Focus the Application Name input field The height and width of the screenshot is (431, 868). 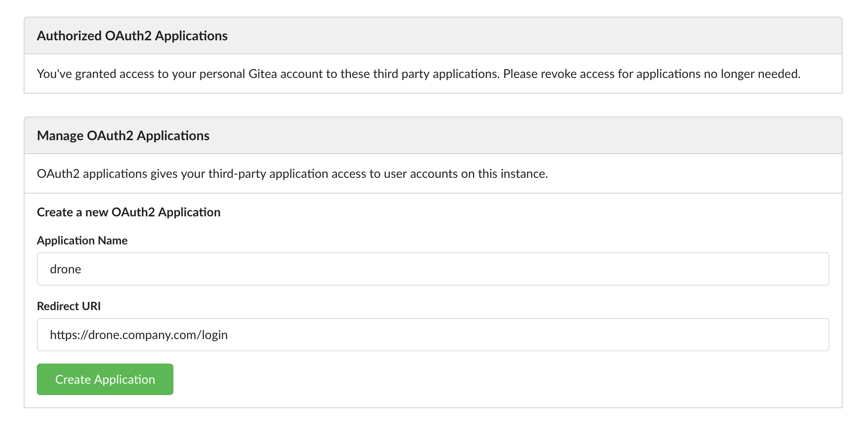point(433,269)
